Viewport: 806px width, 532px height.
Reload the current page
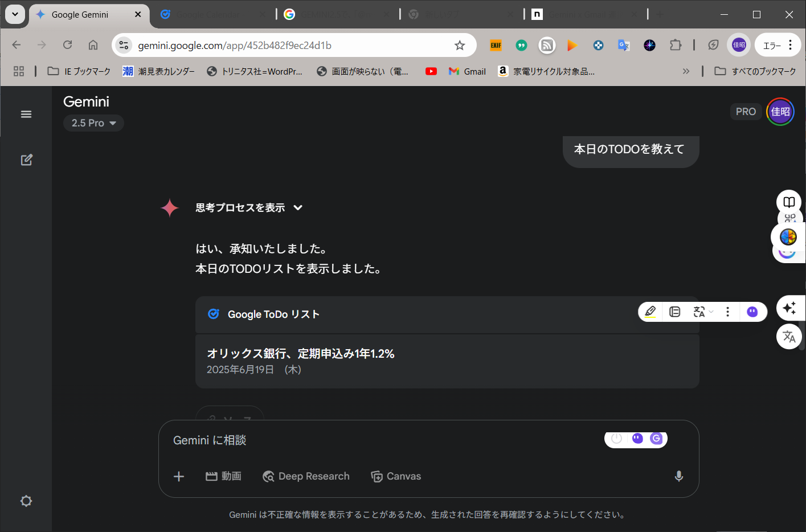pyautogui.click(x=67, y=45)
